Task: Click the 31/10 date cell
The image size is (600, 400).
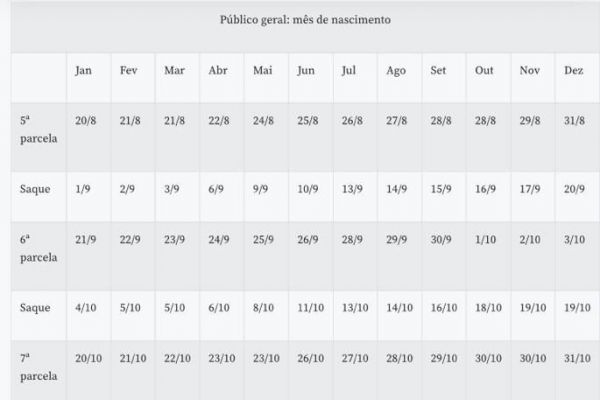Action: (577, 358)
